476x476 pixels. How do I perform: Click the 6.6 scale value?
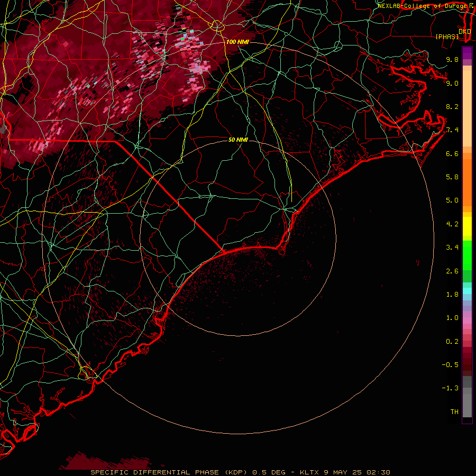452,153
